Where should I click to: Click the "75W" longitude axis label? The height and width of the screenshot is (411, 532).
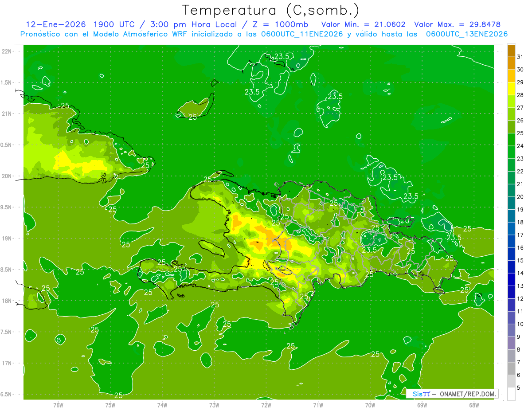[110, 405]
